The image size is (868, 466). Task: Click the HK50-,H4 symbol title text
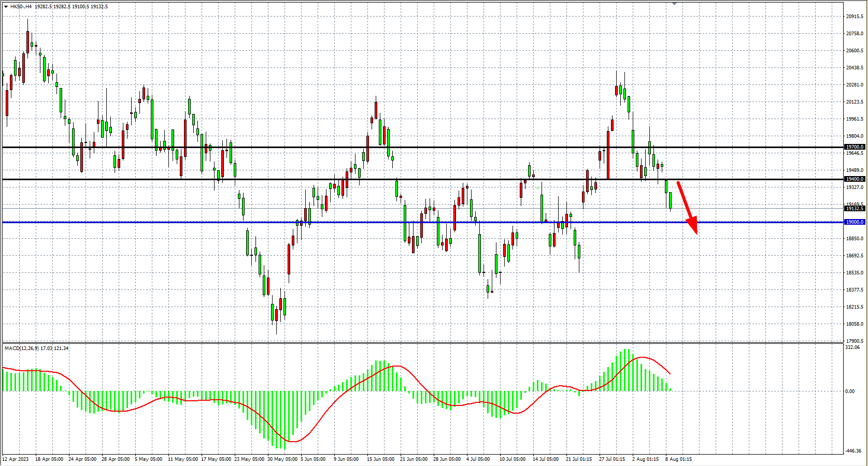tap(21, 7)
